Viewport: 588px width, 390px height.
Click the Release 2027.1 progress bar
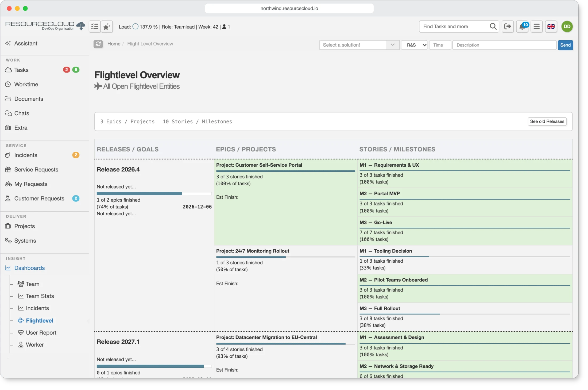tap(154, 366)
